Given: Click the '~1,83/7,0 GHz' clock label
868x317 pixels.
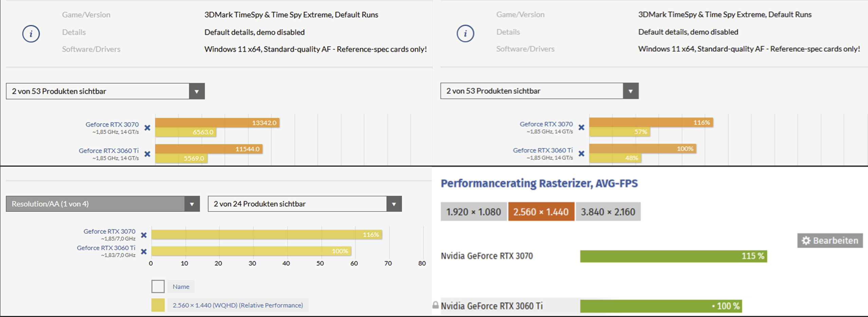Looking at the screenshot, I should tap(118, 255).
